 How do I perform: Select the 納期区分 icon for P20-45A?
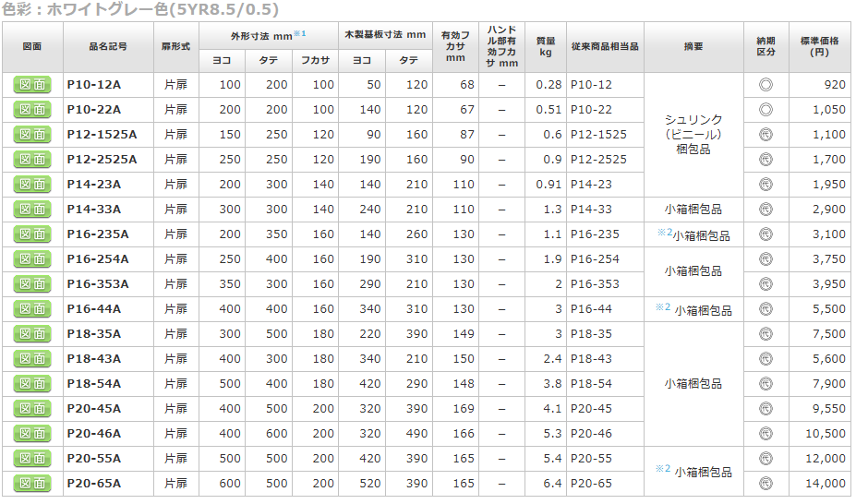click(766, 409)
